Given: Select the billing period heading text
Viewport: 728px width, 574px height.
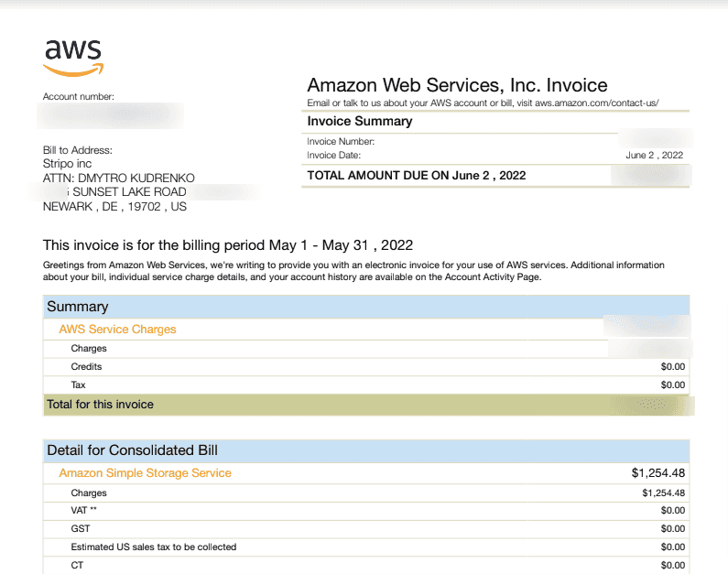Looking at the screenshot, I should 228,245.
